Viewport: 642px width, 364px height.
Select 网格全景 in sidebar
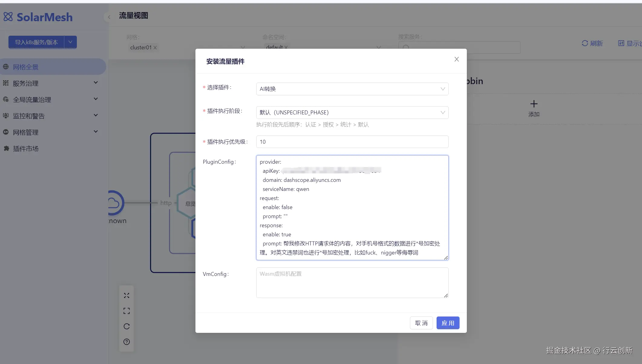click(26, 67)
